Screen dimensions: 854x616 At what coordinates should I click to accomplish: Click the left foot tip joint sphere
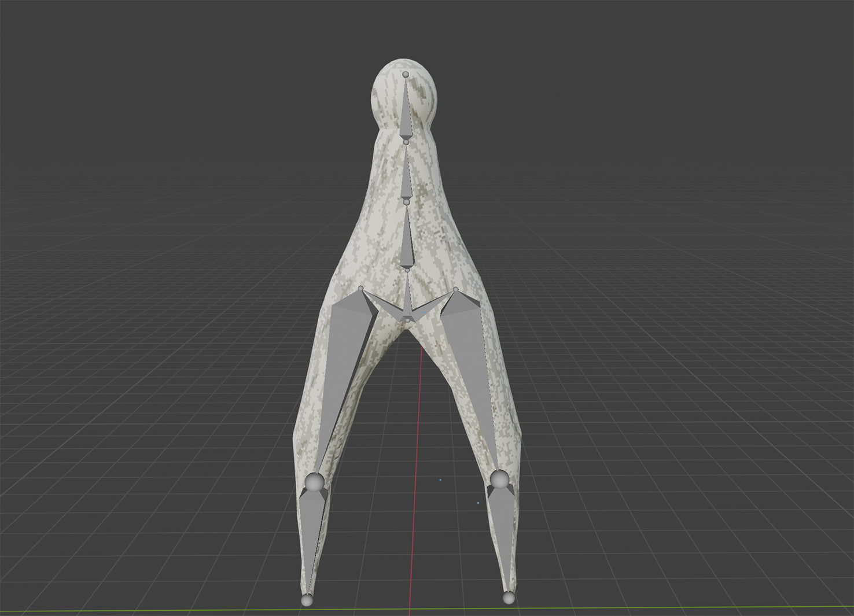307,600
